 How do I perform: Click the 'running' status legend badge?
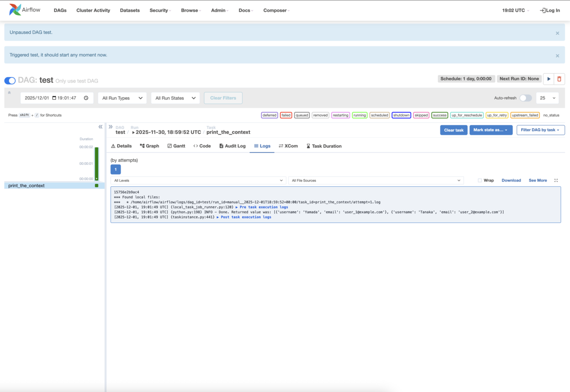coord(360,115)
